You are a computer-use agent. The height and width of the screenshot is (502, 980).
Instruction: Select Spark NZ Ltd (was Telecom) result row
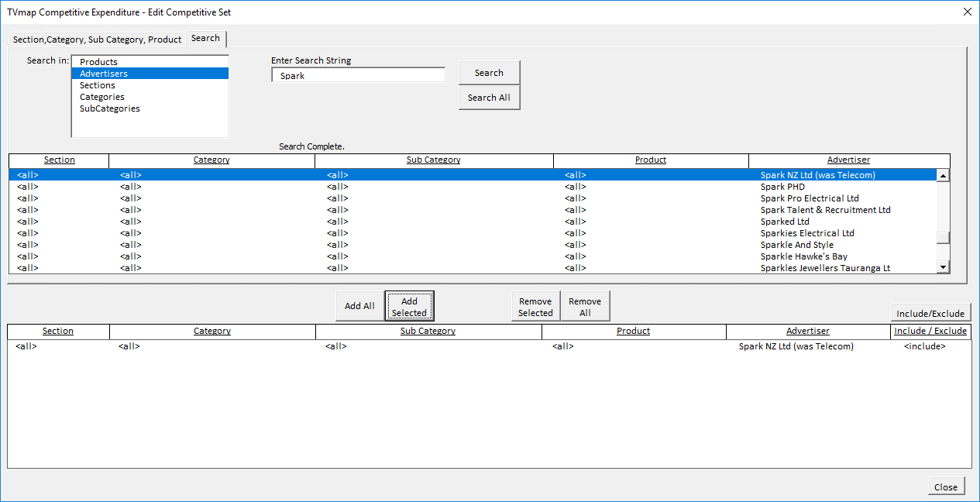pyautogui.click(x=473, y=175)
